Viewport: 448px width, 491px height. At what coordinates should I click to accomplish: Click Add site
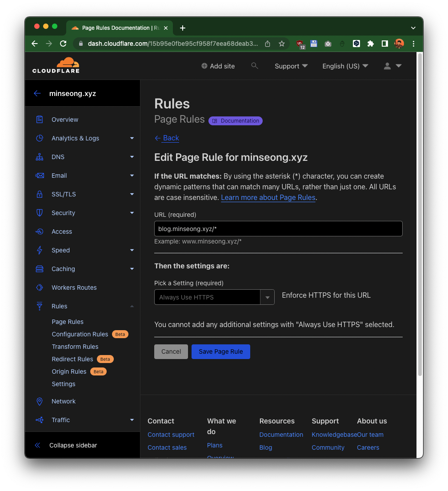(218, 66)
